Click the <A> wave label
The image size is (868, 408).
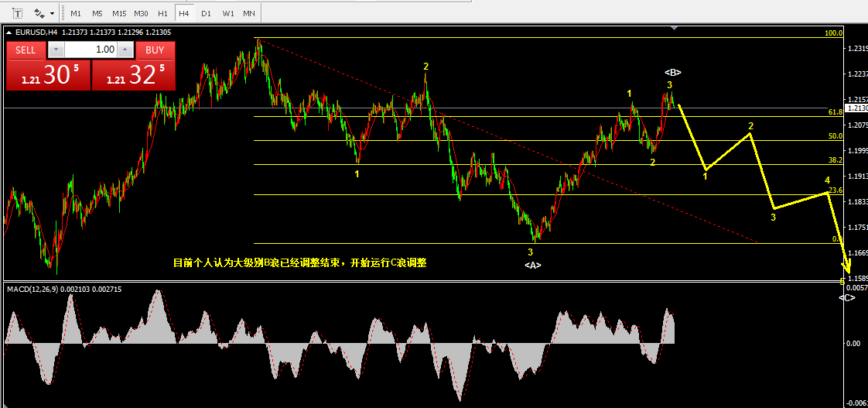[x=532, y=266]
